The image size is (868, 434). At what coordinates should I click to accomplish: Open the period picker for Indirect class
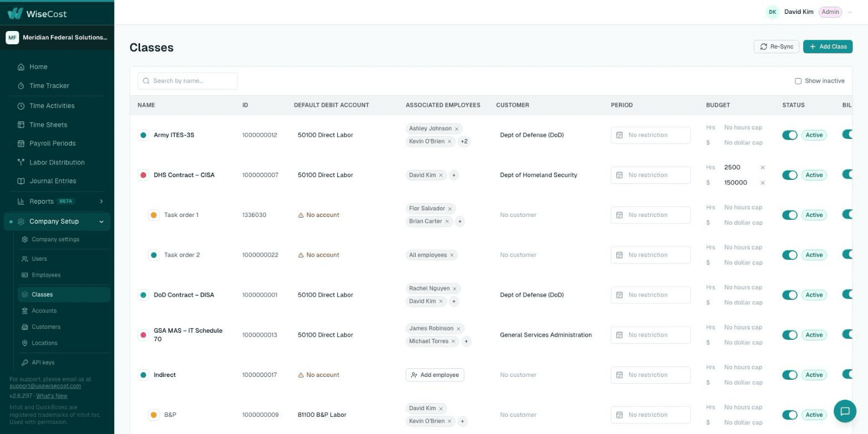coord(650,375)
